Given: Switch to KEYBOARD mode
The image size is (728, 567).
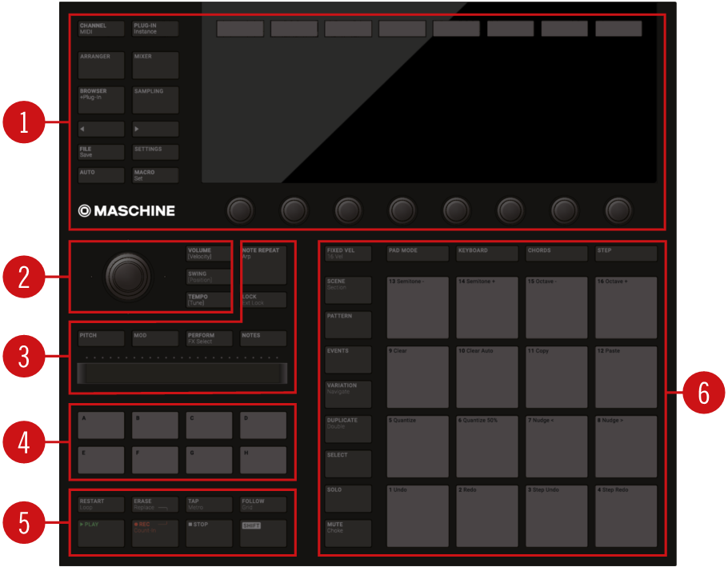Looking at the screenshot, I should [487, 254].
